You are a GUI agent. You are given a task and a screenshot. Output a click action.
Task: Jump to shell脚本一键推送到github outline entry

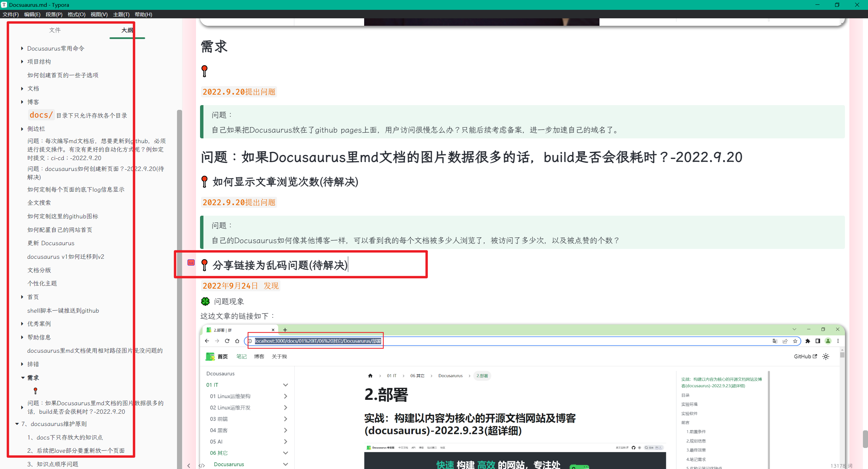63,311
